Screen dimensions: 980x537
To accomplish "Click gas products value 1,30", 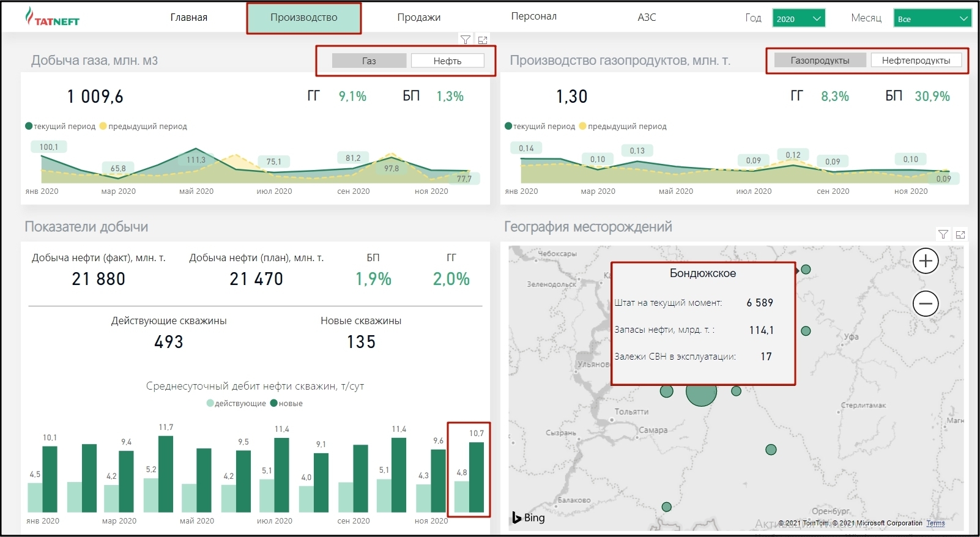I will 572,97.
